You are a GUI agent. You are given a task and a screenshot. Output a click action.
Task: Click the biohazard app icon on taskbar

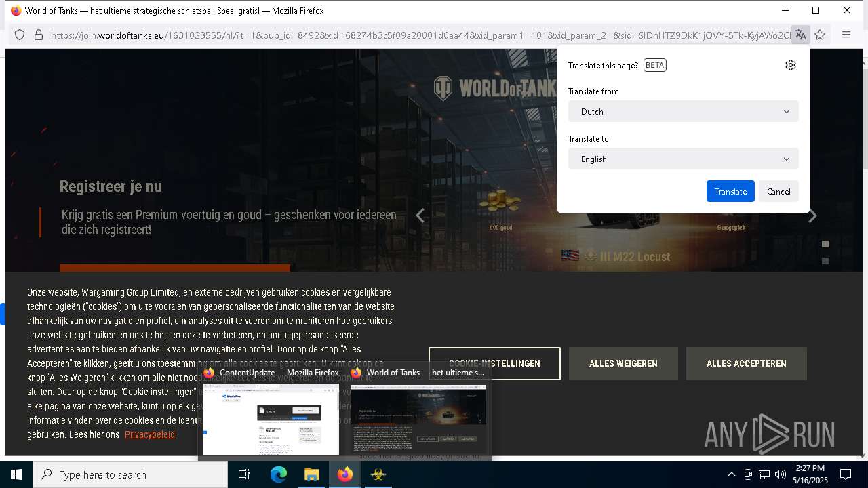378,474
